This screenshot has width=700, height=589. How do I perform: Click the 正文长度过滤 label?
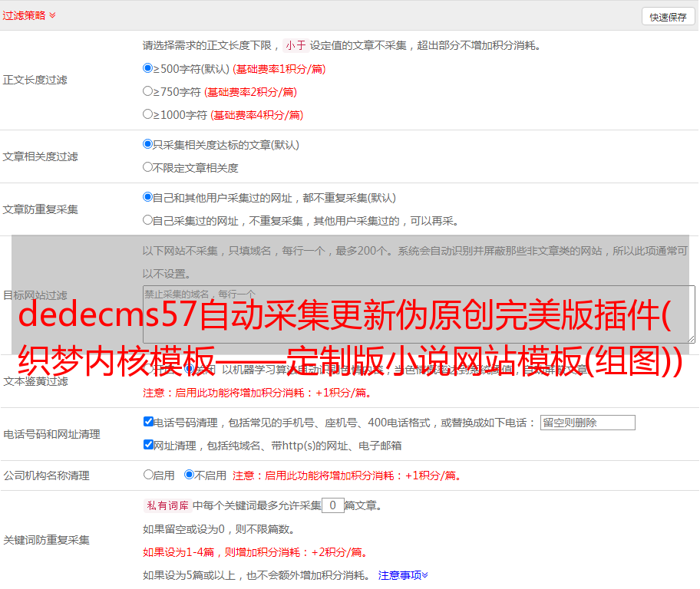pos(35,80)
